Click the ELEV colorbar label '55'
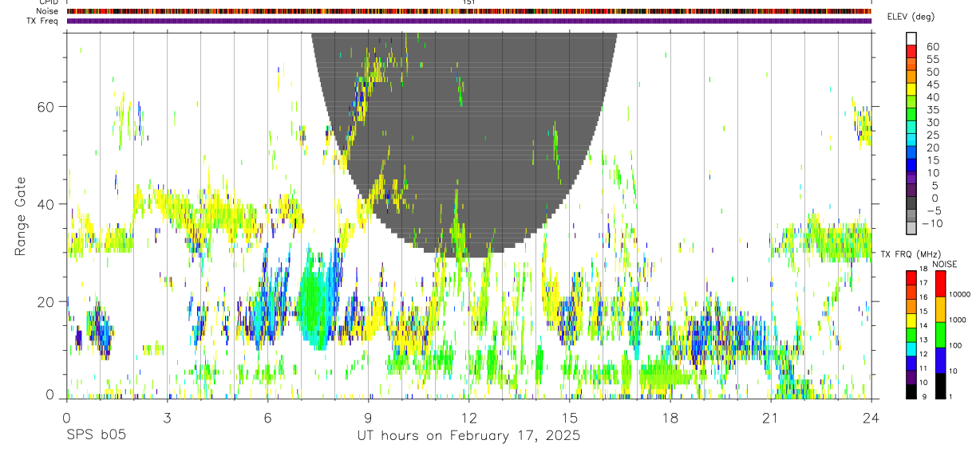980x452 pixels. pyautogui.click(x=931, y=59)
